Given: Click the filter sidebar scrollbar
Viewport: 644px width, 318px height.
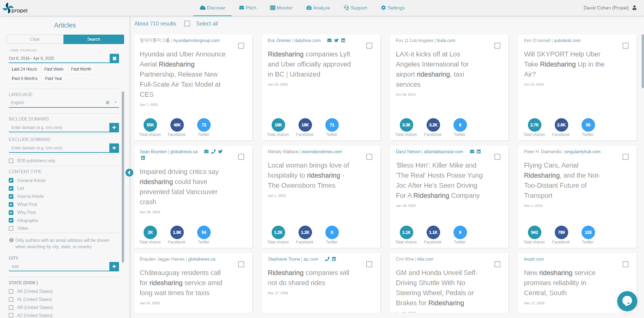Looking at the screenshot, I should pos(123,177).
